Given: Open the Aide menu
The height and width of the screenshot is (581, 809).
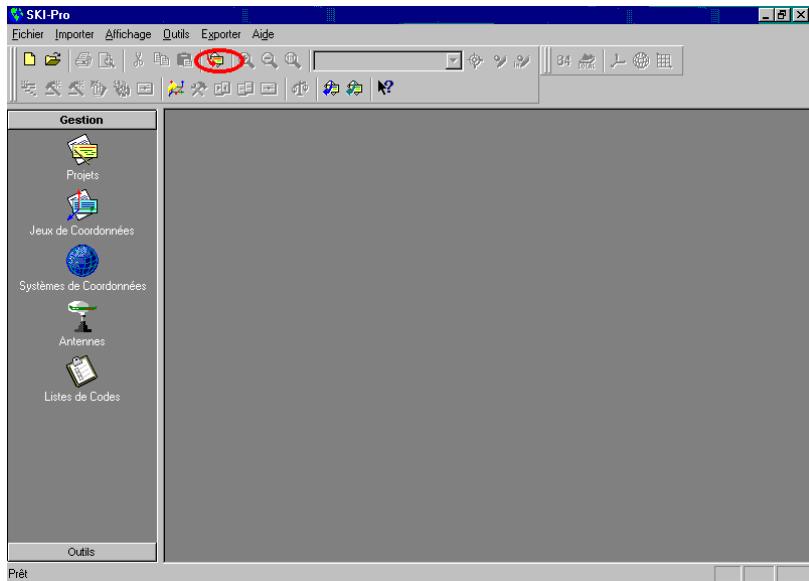Looking at the screenshot, I should [263, 34].
